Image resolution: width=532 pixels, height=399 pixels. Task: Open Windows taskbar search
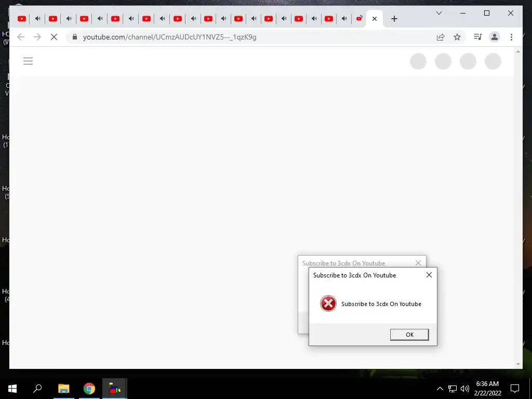37,389
